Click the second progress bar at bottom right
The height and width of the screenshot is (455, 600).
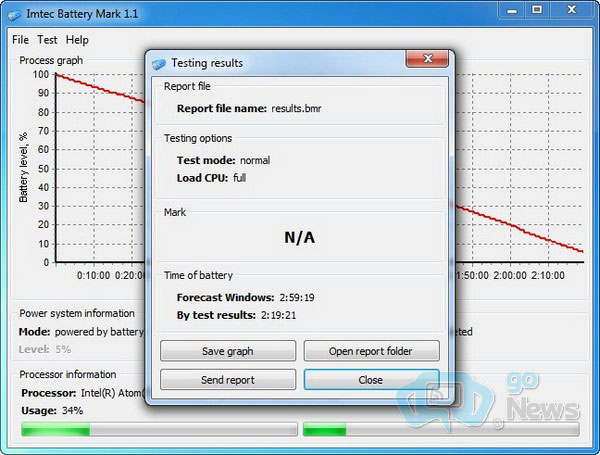(440, 429)
